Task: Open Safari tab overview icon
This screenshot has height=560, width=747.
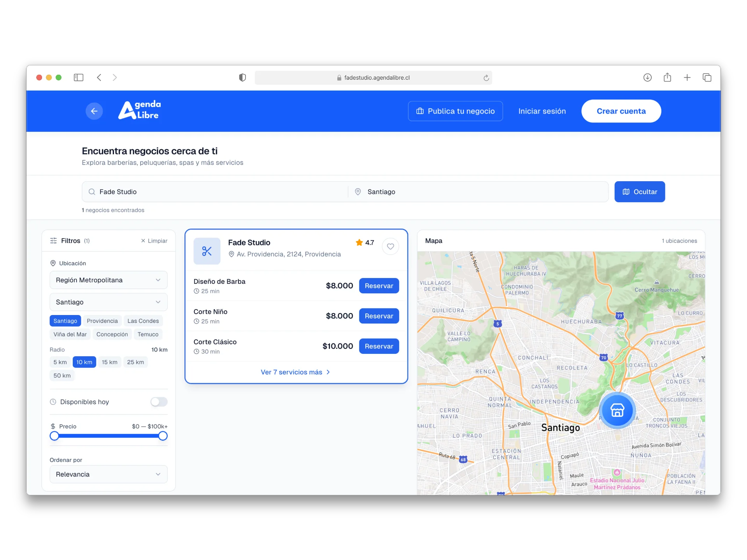Action: tap(707, 77)
